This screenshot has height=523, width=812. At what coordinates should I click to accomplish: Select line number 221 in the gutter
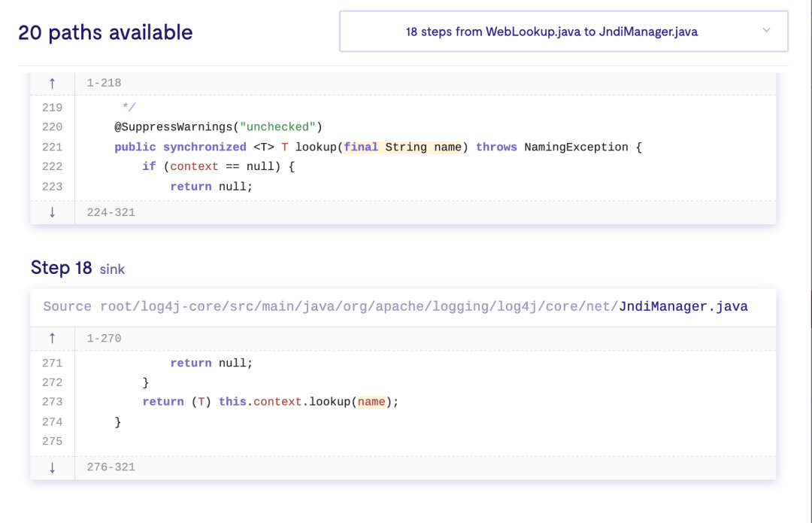click(x=53, y=147)
